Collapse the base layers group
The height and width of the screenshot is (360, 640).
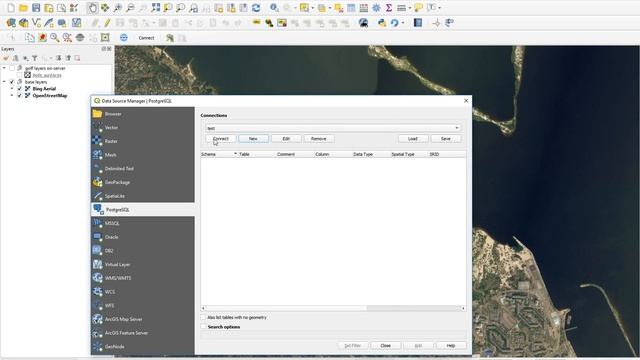4,82
